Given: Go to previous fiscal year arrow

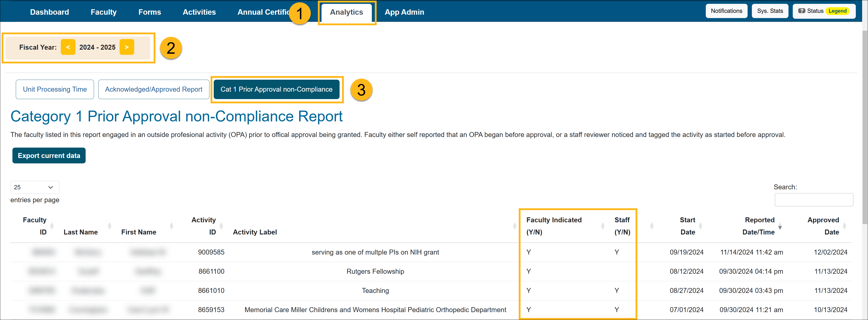Looking at the screenshot, I should [x=68, y=47].
